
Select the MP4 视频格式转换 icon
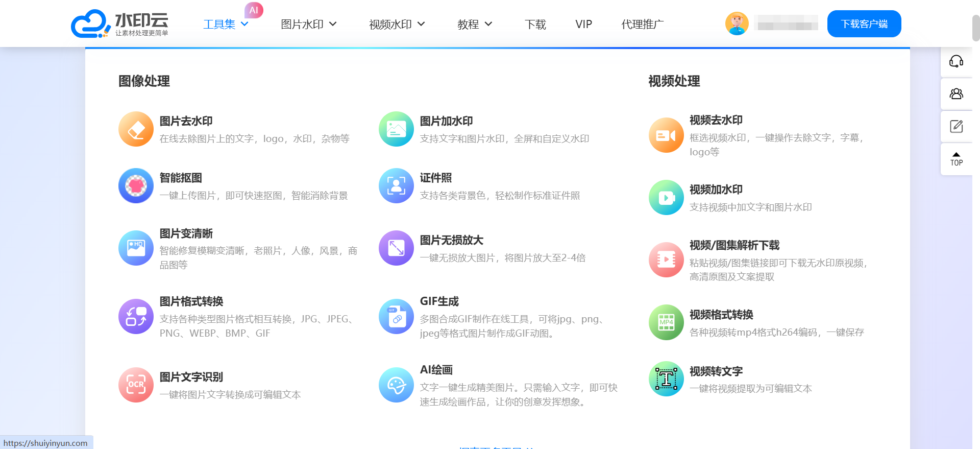pyautogui.click(x=666, y=322)
